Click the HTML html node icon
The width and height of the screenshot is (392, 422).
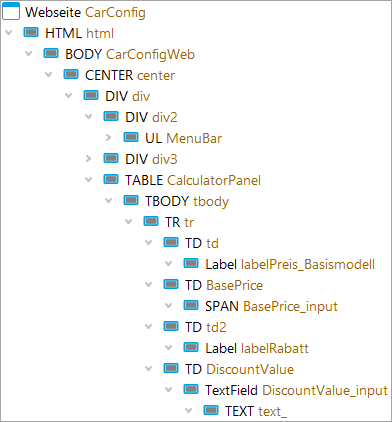point(31,32)
